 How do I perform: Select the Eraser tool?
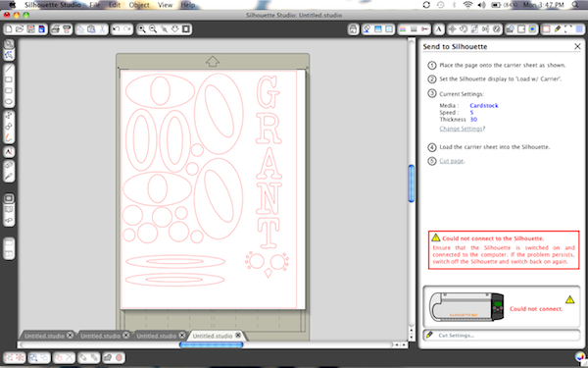[x=9, y=165]
